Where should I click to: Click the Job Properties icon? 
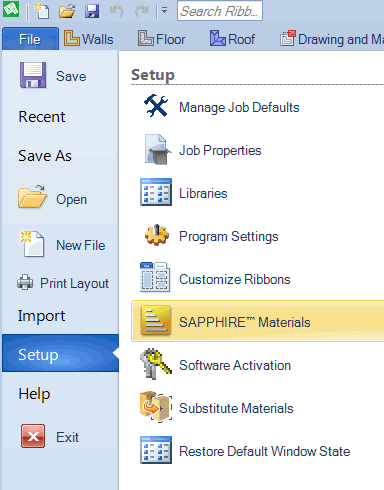click(157, 150)
